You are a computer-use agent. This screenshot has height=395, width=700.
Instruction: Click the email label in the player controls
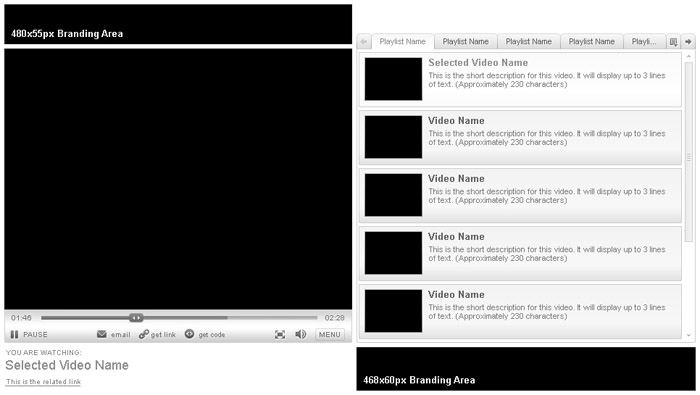pos(121,335)
